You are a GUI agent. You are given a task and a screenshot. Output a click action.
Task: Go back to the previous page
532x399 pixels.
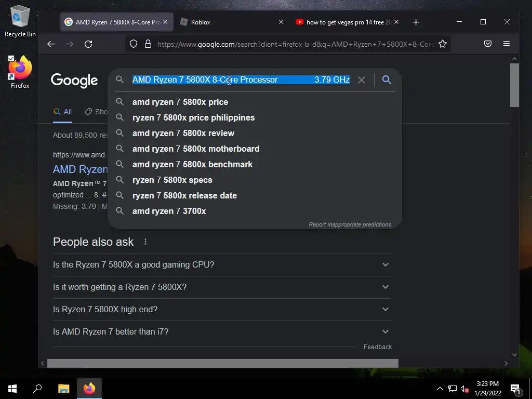[x=51, y=44]
